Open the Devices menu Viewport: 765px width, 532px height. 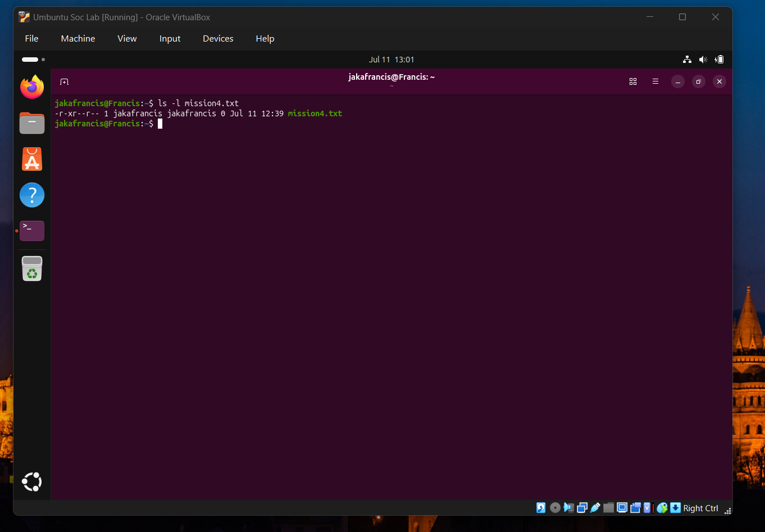click(218, 38)
